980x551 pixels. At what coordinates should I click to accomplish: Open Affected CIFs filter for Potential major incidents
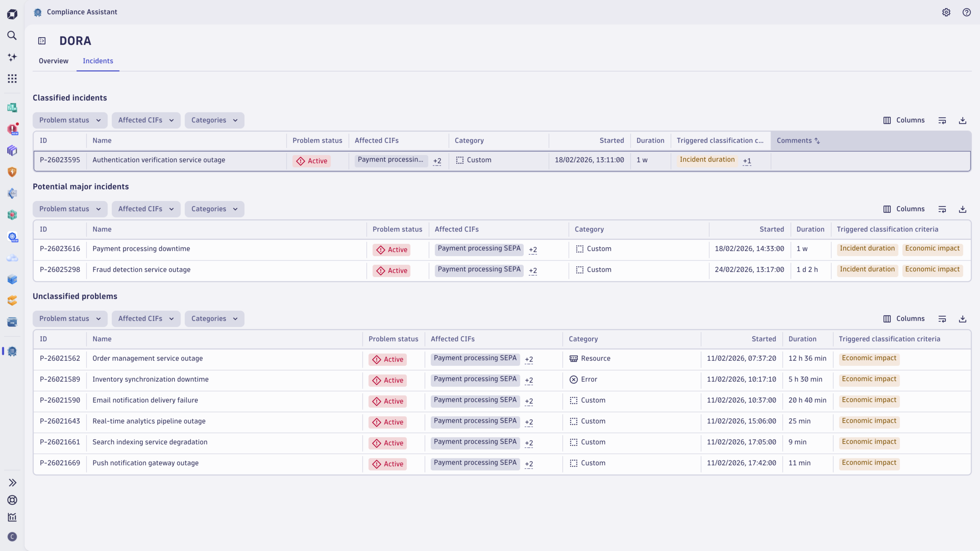pyautogui.click(x=146, y=209)
